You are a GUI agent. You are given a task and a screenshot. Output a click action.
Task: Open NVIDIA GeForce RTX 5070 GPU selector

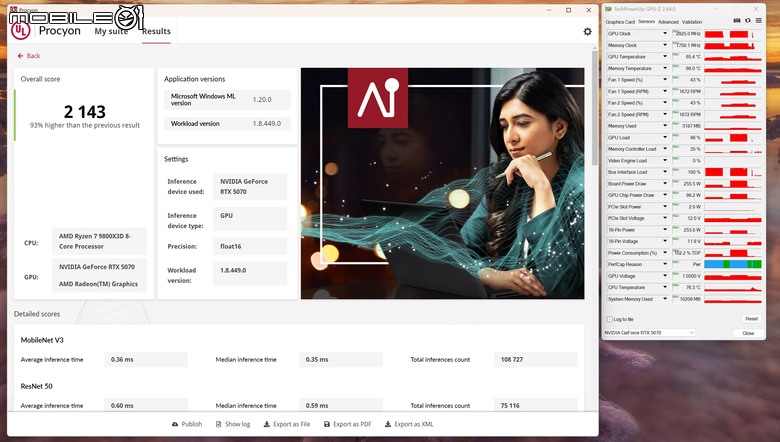(x=649, y=333)
